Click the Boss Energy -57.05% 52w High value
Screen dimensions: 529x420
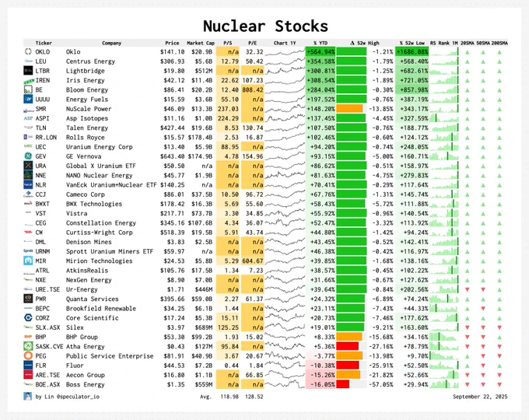click(381, 384)
